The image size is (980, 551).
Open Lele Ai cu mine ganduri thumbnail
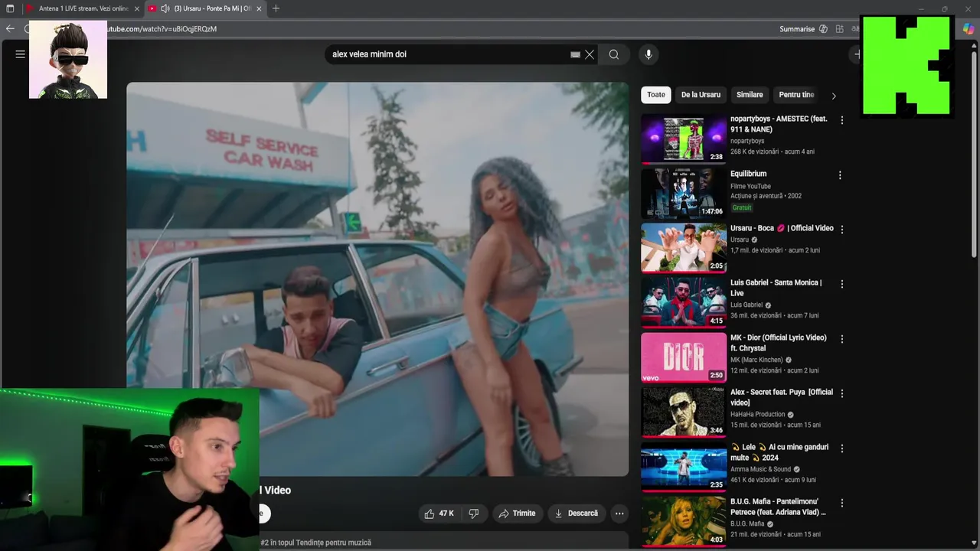684,467
